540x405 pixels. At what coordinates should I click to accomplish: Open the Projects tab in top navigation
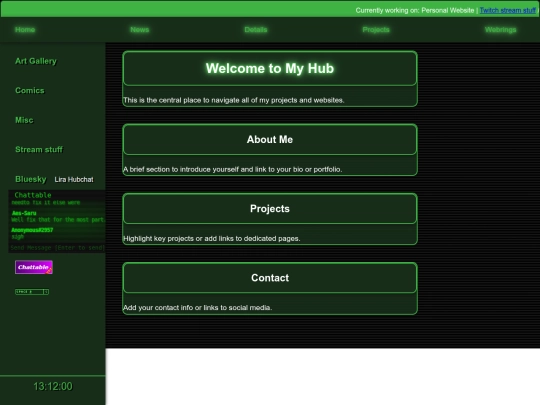pos(376,30)
